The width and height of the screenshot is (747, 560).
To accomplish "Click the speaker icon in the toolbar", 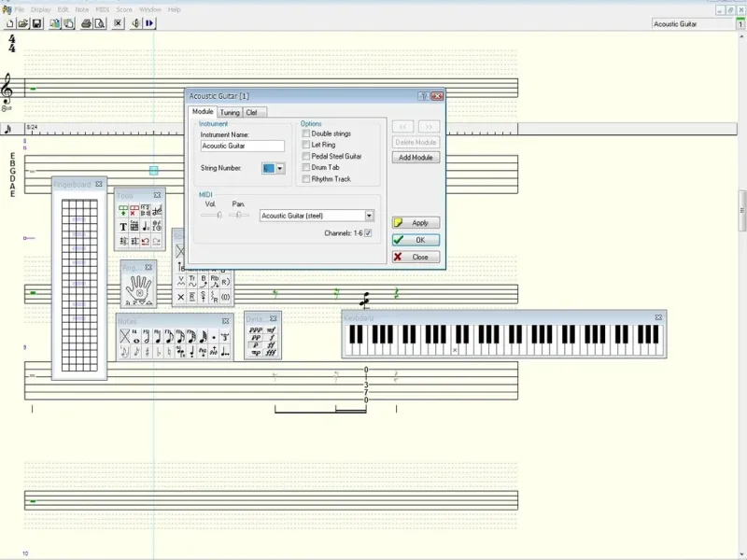I will point(135,23).
